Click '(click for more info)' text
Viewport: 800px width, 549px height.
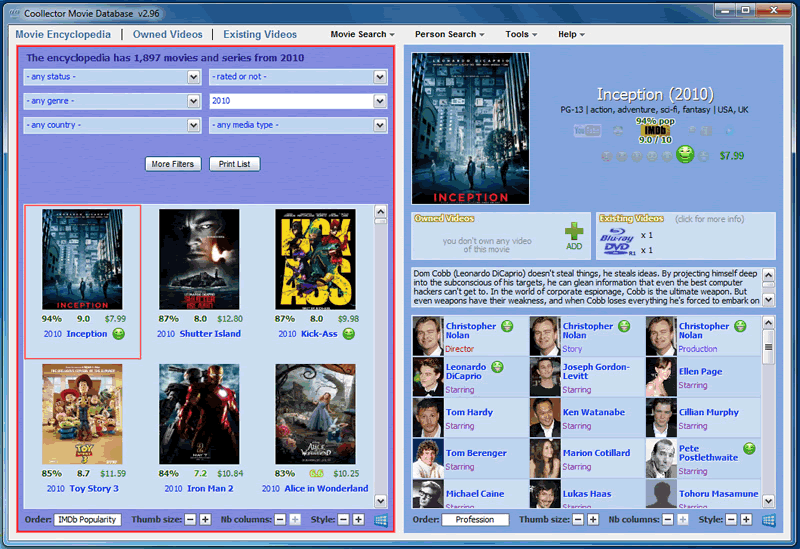pyautogui.click(x=709, y=219)
